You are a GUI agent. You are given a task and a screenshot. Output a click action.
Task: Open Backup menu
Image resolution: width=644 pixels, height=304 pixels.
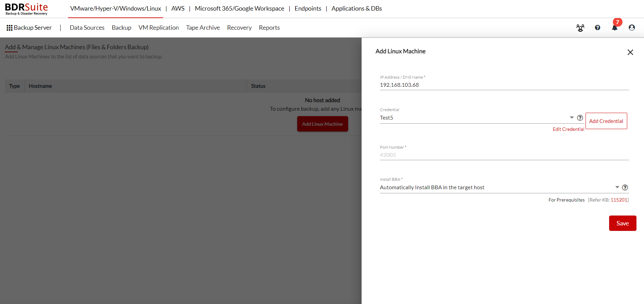(121, 28)
